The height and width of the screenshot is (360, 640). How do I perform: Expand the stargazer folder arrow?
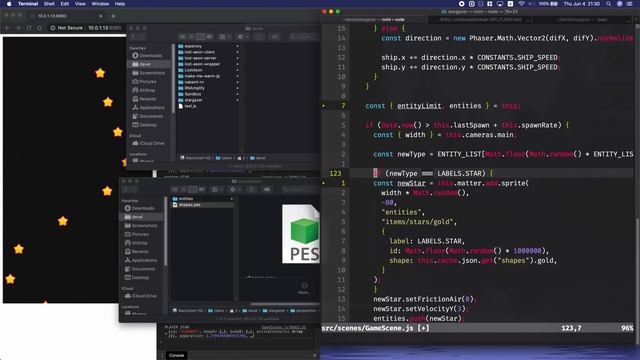point(237,100)
